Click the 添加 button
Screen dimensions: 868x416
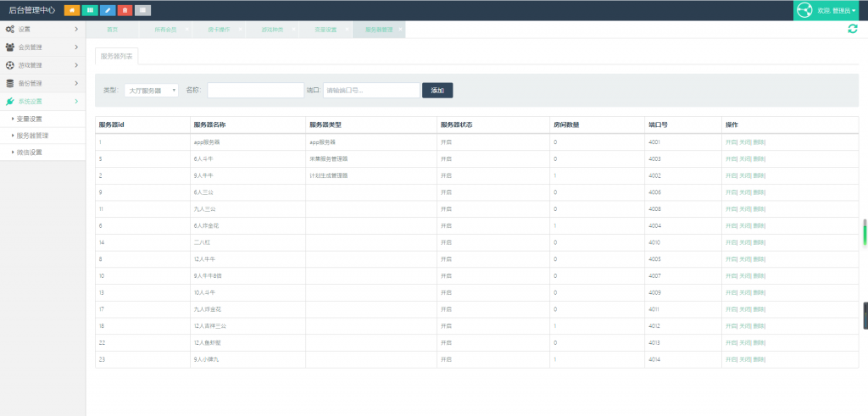437,91
